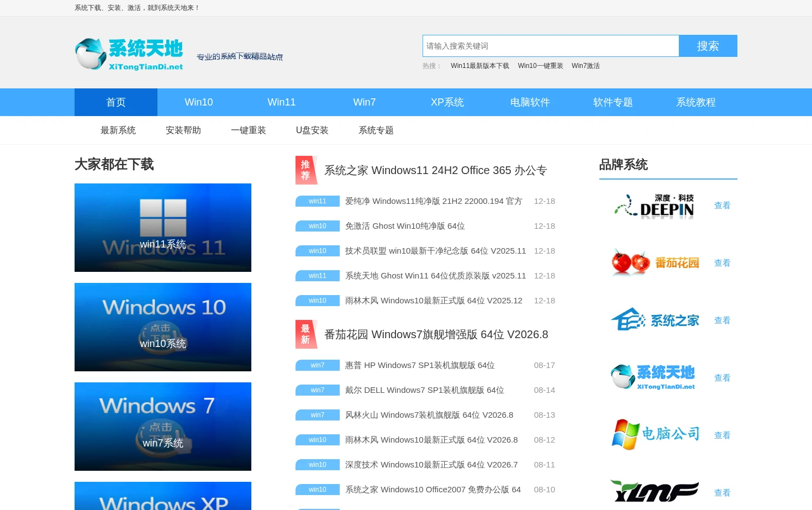Image resolution: width=812 pixels, height=510 pixels.
Task: Open the YLMF brand logo
Action: [655, 492]
